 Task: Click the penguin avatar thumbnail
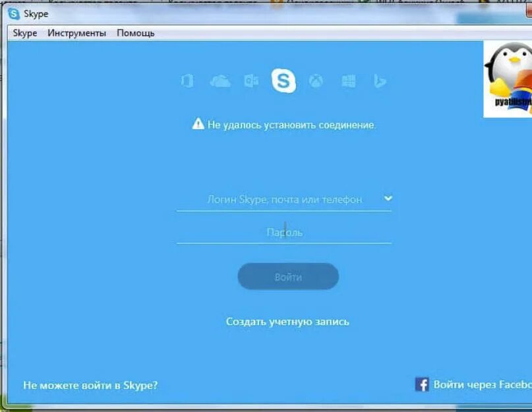tap(508, 79)
